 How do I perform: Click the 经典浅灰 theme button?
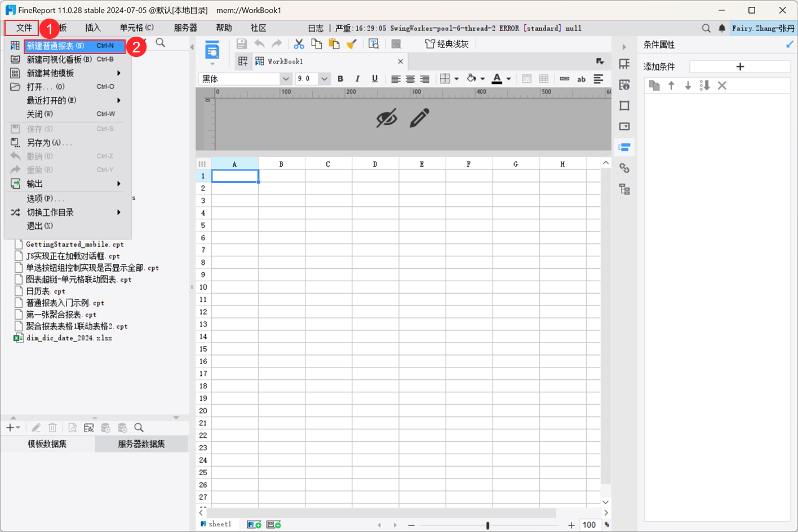447,44
